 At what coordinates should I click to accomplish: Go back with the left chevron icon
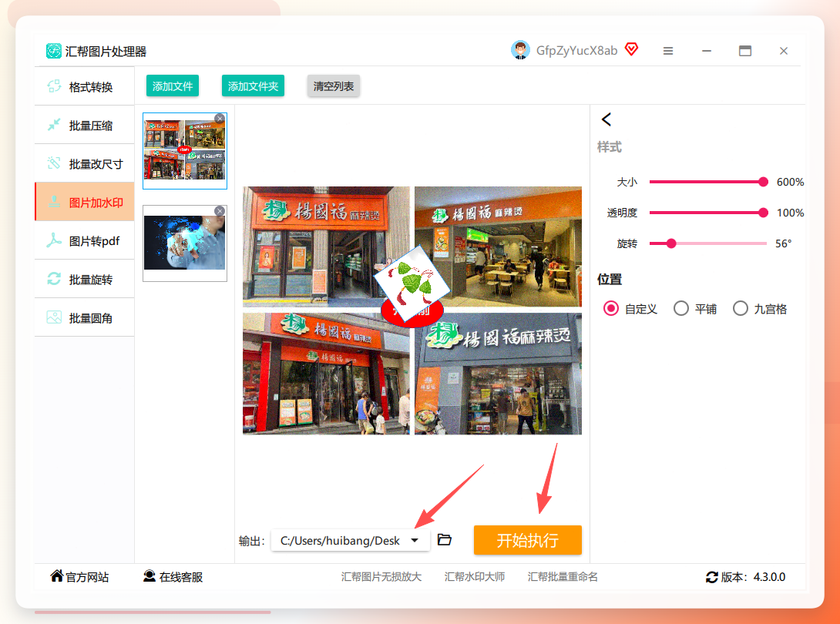pyautogui.click(x=606, y=119)
